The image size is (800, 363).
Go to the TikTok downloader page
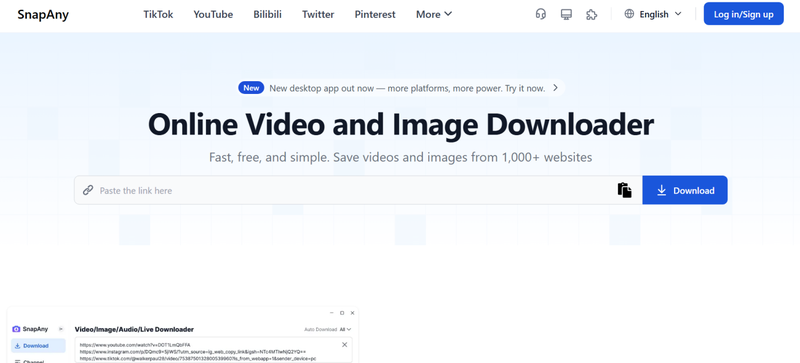coord(158,14)
